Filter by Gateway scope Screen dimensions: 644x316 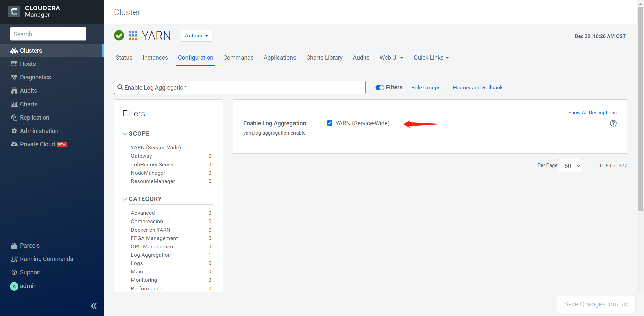click(x=141, y=156)
